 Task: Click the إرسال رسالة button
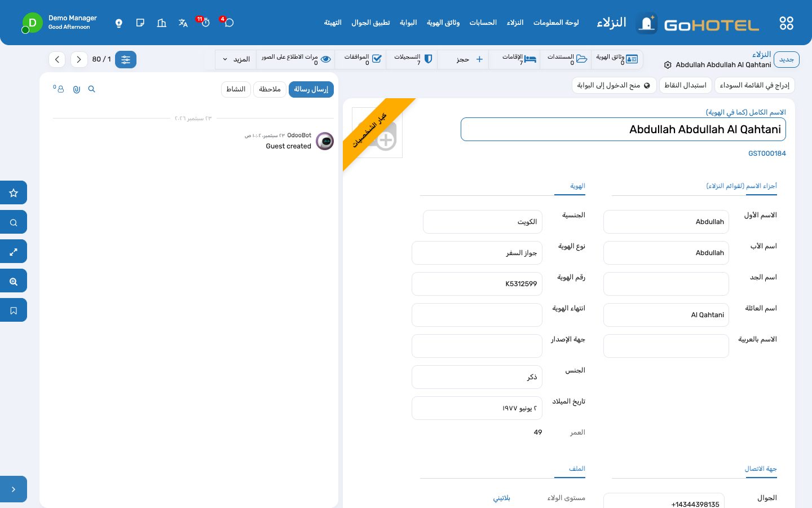click(311, 89)
